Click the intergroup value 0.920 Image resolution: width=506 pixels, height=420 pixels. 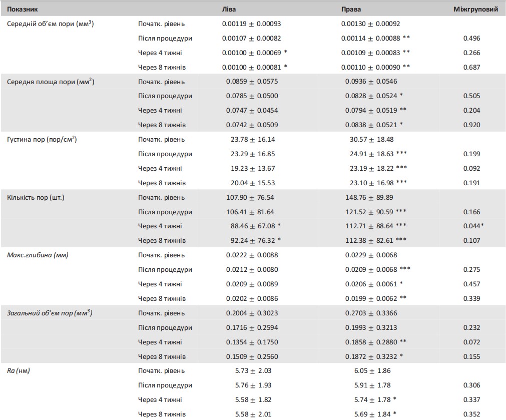click(471, 125)
